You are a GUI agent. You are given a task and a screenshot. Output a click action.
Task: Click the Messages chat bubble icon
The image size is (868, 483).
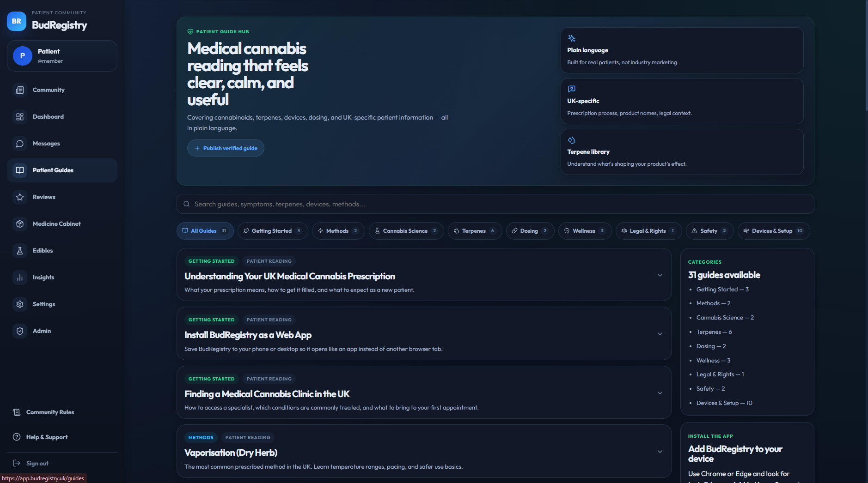[x=20, y=144]
